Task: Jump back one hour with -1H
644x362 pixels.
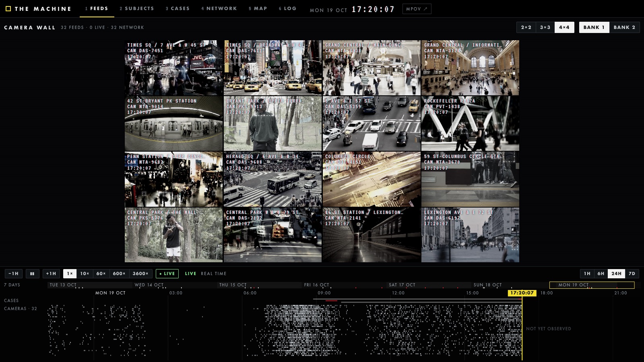Action: pos(14,274)
